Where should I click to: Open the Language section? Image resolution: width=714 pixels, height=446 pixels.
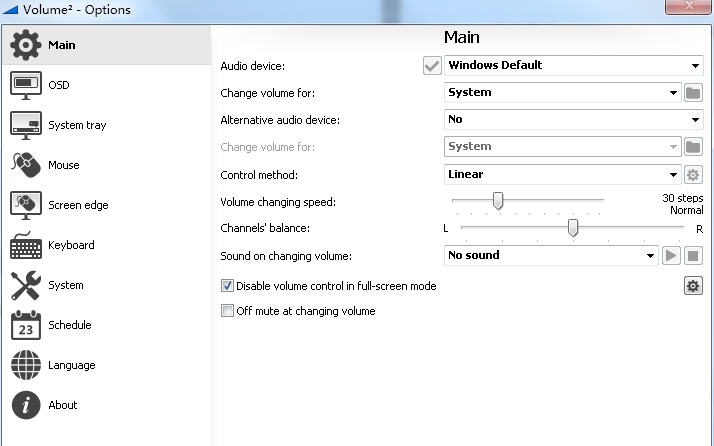click(71, 365)
